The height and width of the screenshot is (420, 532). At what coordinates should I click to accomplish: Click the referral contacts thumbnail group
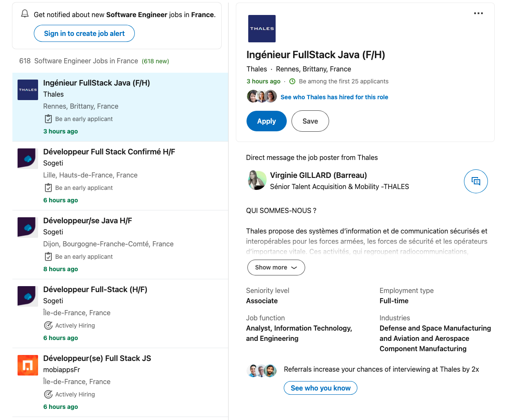pyautogui.click(x=262, y=370)
